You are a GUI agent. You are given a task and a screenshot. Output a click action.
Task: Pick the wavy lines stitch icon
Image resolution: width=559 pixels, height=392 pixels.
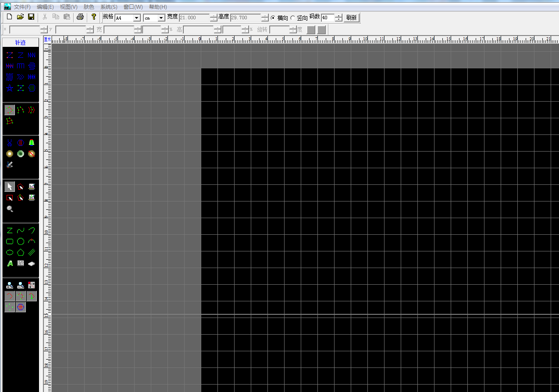pos(10,77)
